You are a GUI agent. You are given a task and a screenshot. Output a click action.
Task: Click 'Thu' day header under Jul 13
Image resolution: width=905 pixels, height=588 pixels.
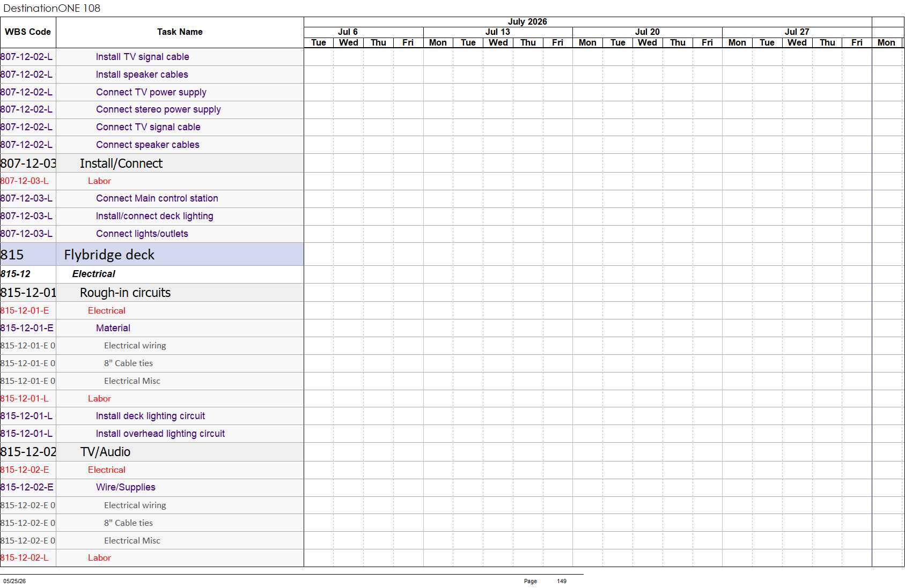(x=528, y=43)
